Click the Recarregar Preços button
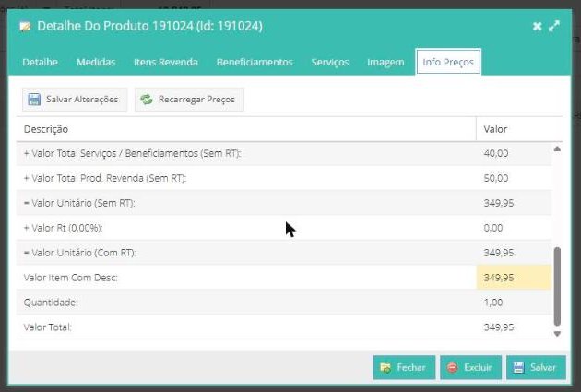Image resolution: width=581 pixels, height=392 pixels. pyautogui.click(x=189, y=100)
